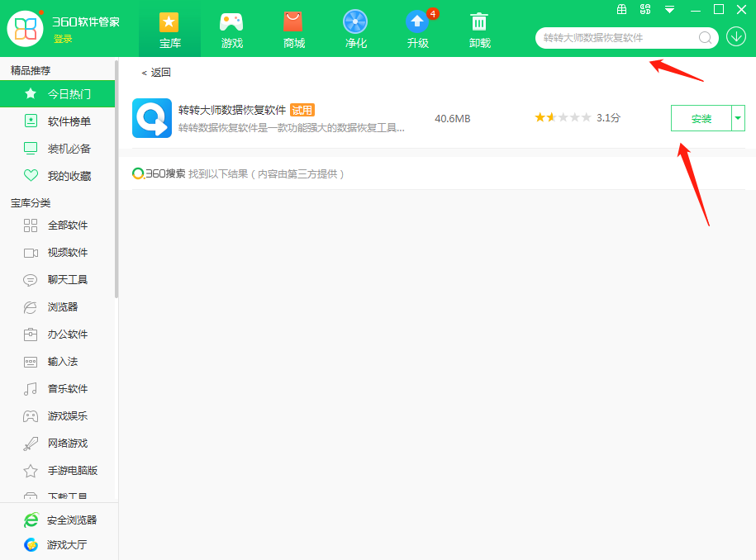
Task: Open the 聊天工具 category
Action: (x=57, y=279)
